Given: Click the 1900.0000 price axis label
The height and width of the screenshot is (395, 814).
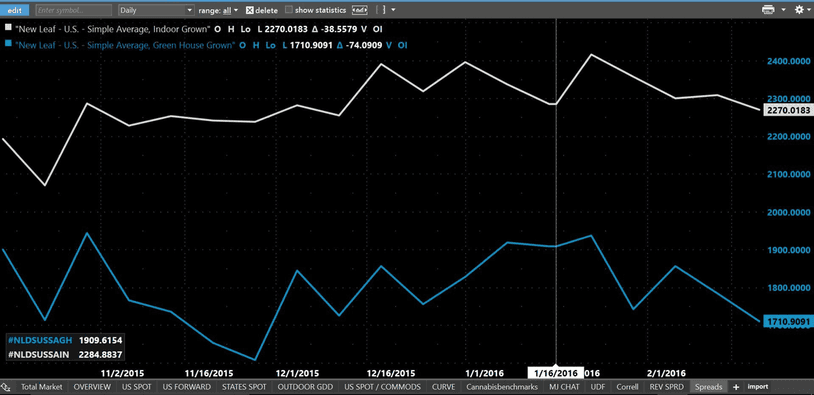Looking at the screenshot, I should coord(788,250).
